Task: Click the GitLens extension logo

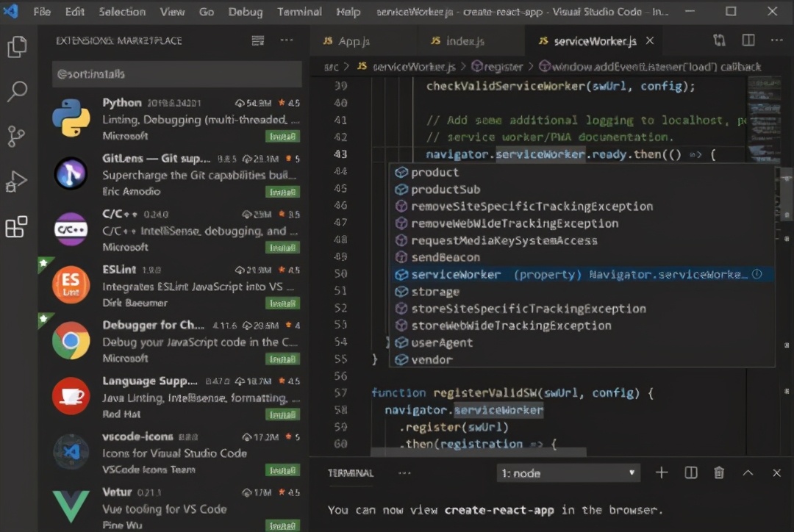Action: pos(71,173)
